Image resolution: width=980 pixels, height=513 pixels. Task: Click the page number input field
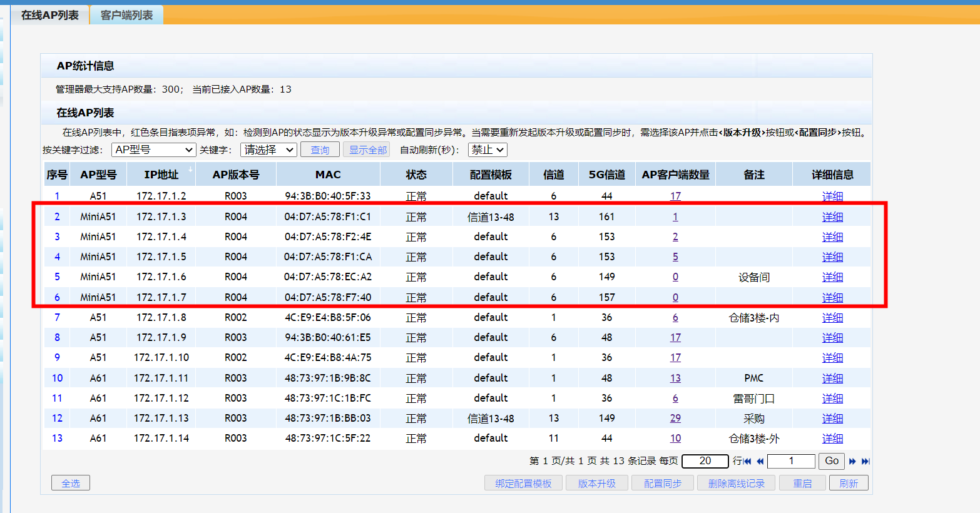click(x=791, y=461)
